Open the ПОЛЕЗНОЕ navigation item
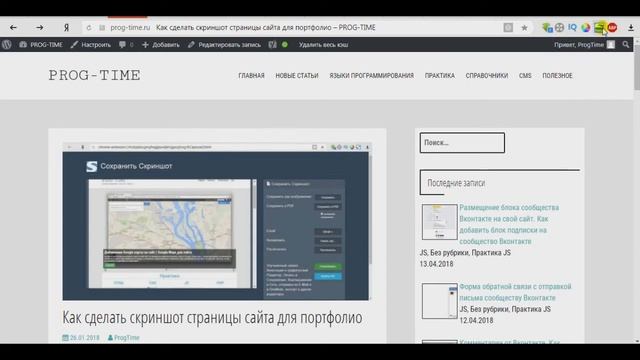The image size is (640, 360). click(557, 76)
